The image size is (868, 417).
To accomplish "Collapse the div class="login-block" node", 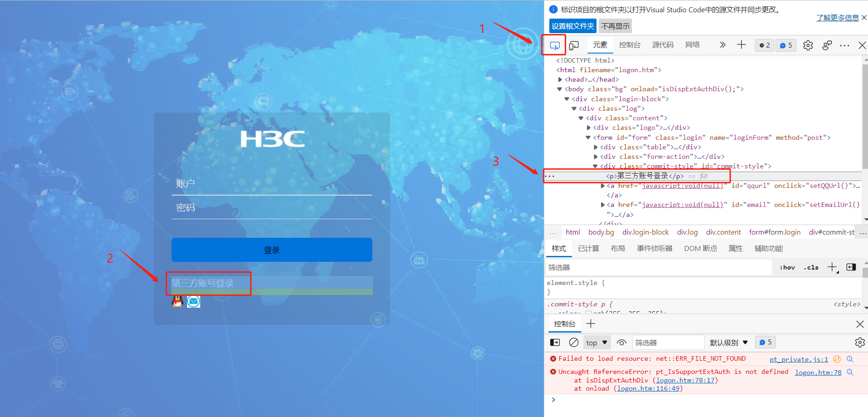I will (x=567, y=99).
